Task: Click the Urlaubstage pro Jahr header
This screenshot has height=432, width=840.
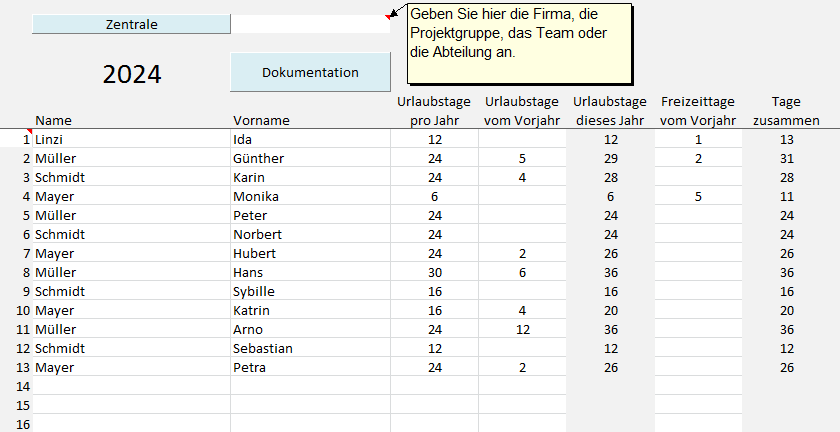Action: (x=434, y=110)
